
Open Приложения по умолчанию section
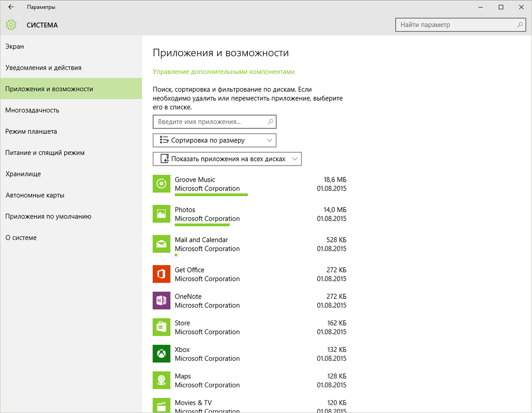[71, 217]
